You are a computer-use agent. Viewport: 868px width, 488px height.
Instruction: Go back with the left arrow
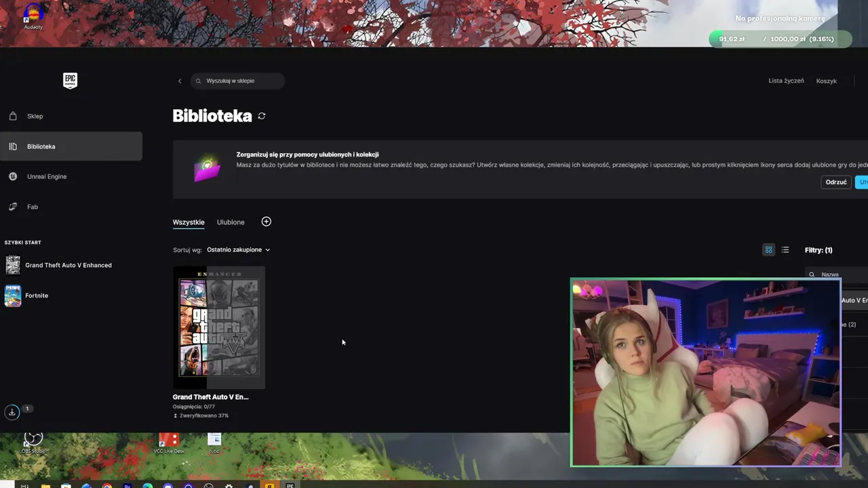click(x=180, y=81)
